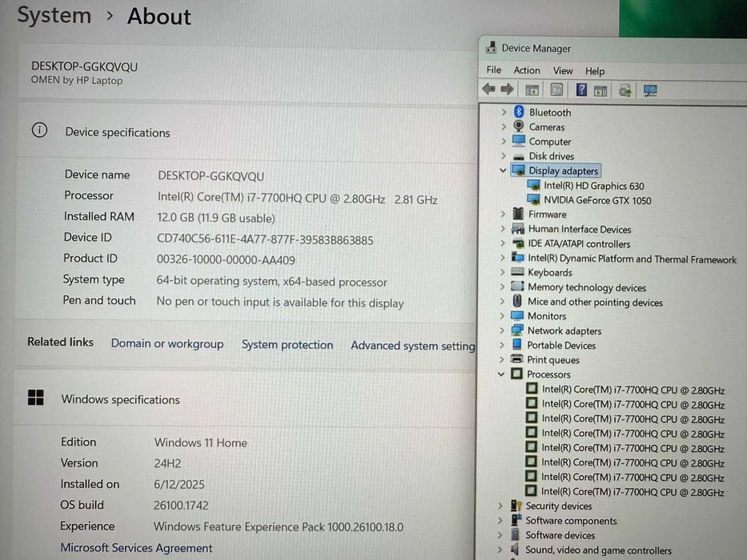Expand the Network adapters node
747x560 pixels.
pyautogui.click(x=502, y=330)
